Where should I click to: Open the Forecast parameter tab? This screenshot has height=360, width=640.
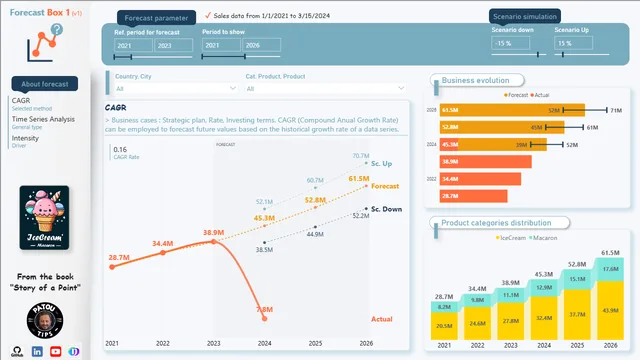pos(156,18)
